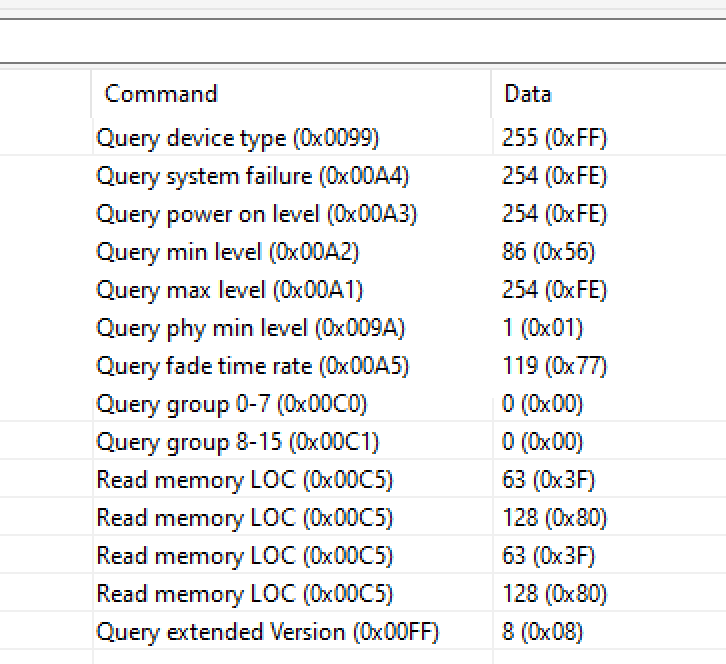Click Query group 8-15 (0x00C1) row
The image size is (726, 664).
point(238,442)
